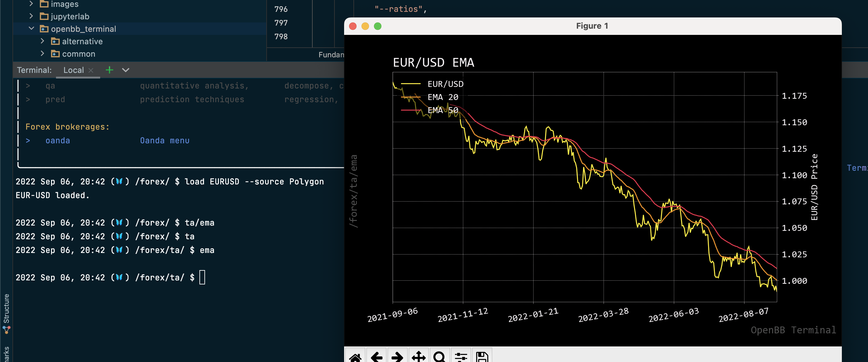Viewport: 868px width, 362px height.
Task: Click the common folder icon
Action: (55, 54)
